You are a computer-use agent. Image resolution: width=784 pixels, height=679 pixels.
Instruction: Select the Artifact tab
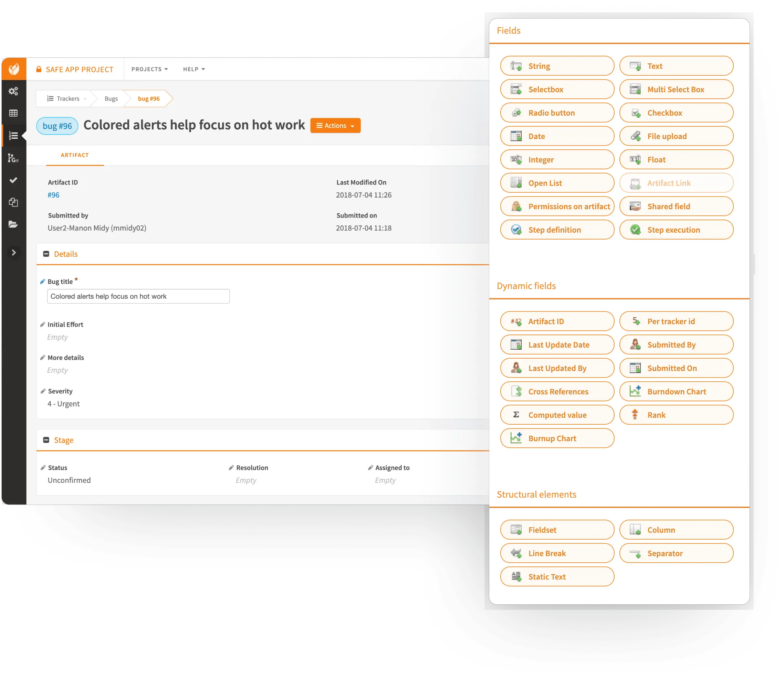[x=75, y=155]
